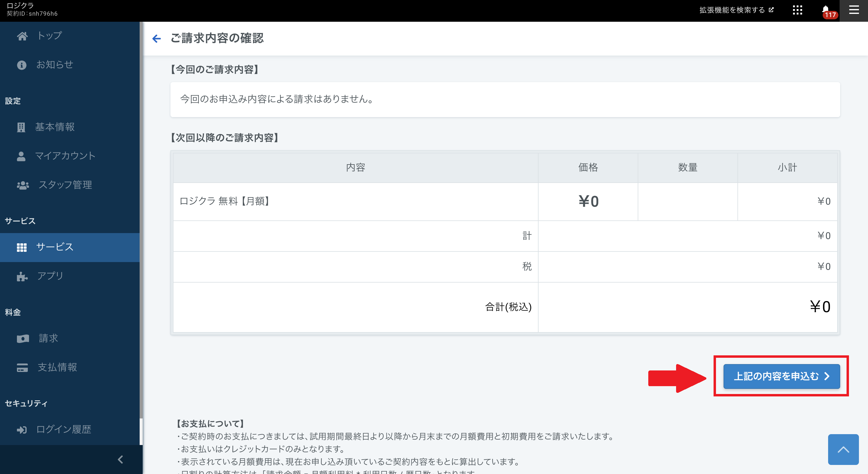Go to 請求 billing page
The height and width of the screenshot is (474, 868).
click(x=48, y=338)
